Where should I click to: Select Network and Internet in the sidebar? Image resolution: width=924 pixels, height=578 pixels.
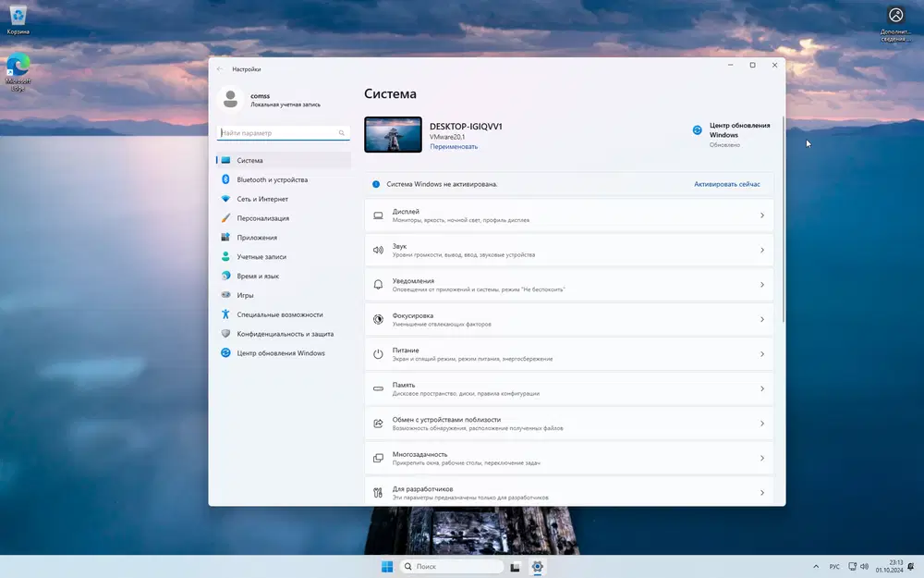[x=262, y=199]
